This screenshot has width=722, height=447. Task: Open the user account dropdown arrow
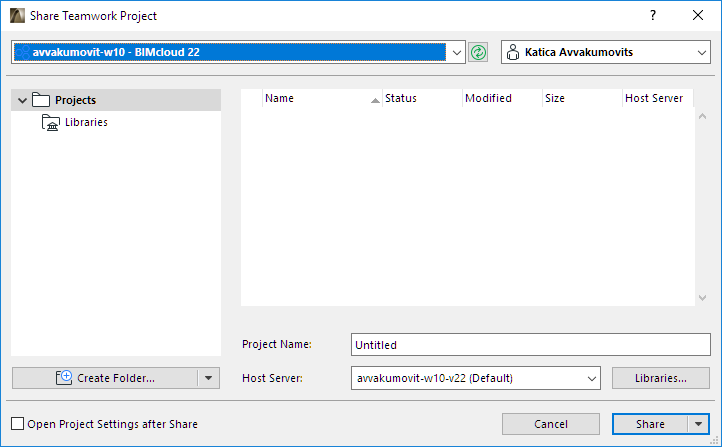point(701,52)
